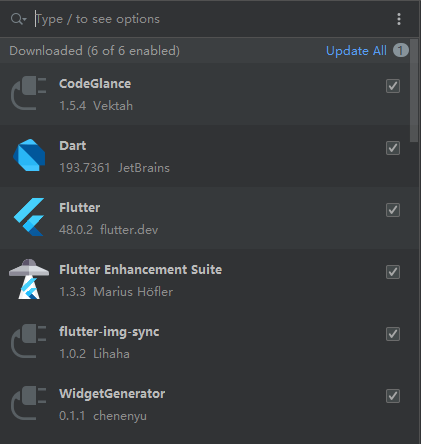
Task: Click the CodeGlance plugin plug icon
Action: point(29,93)
